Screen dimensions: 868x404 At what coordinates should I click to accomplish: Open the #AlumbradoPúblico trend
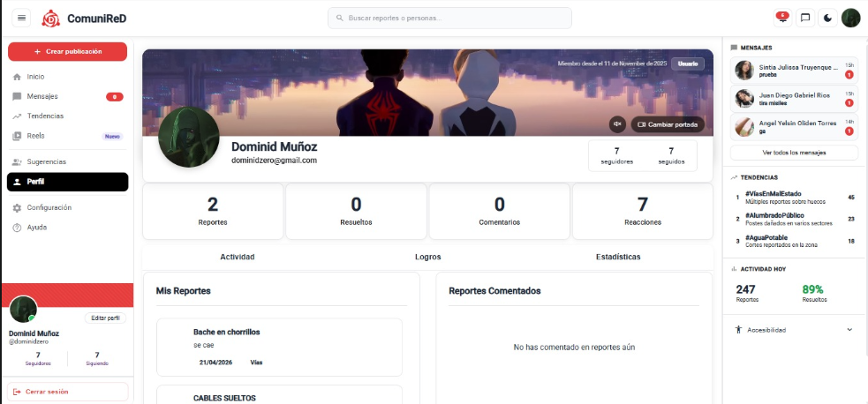(x=795, y=219)
